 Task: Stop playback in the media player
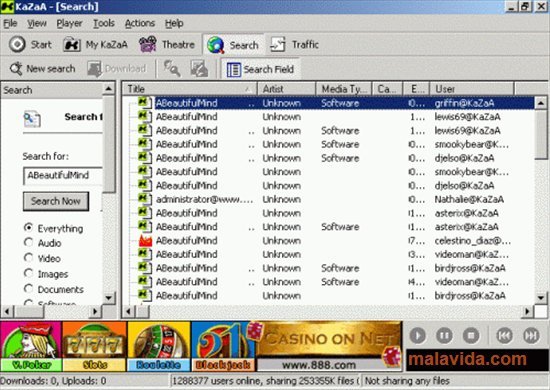[471, 335]
